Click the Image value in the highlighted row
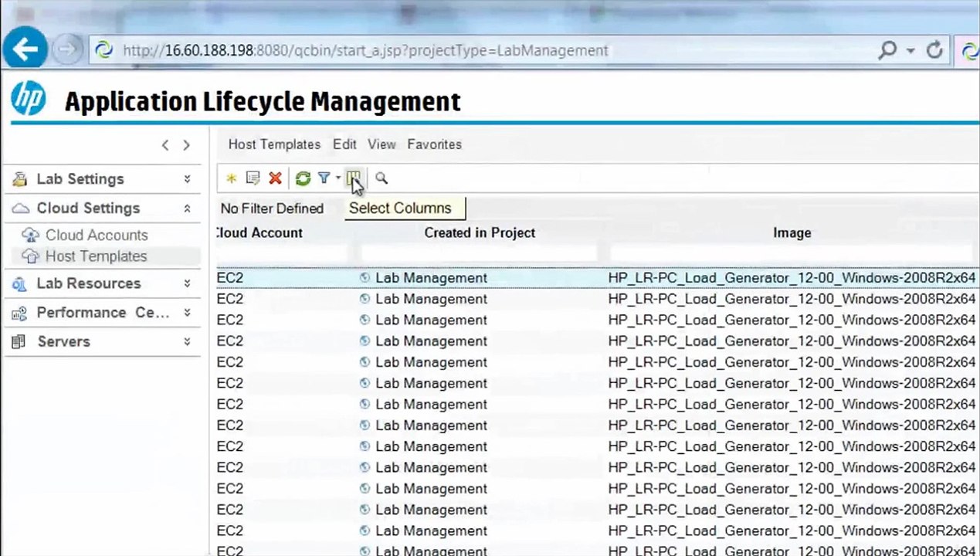Image resolution: width=980 pixels, height=556 pixels. click(792, 277)
